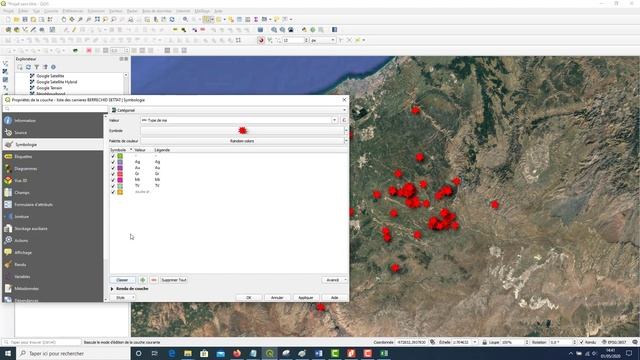This screenshot has height=360, width=640.
Task: Uncheck the Mb category checkbox
Action: click(x=113, y=180)
